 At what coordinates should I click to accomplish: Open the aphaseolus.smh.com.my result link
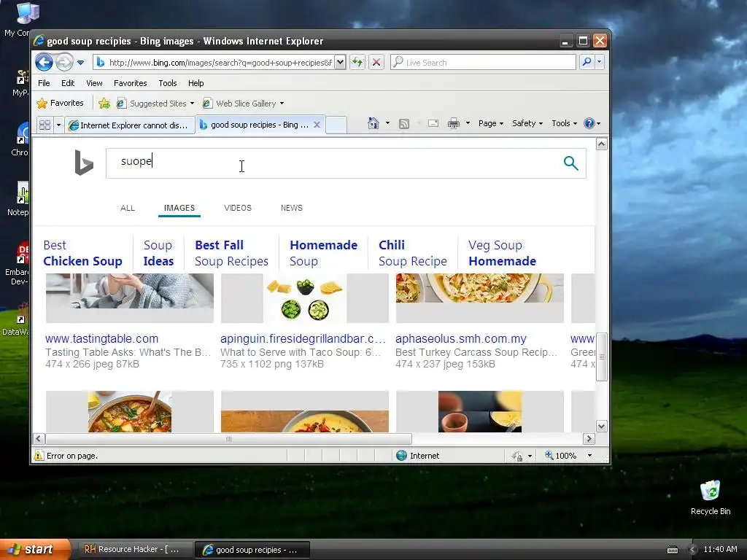coord(461,338)
